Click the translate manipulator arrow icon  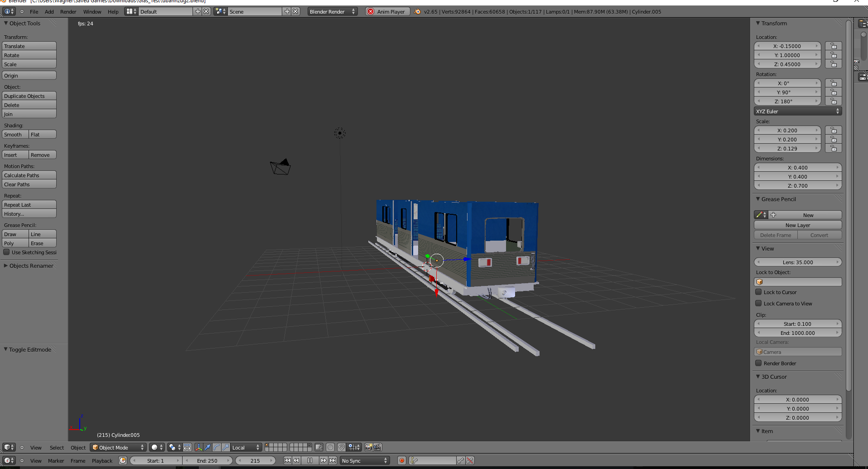(x=207, y=447)
